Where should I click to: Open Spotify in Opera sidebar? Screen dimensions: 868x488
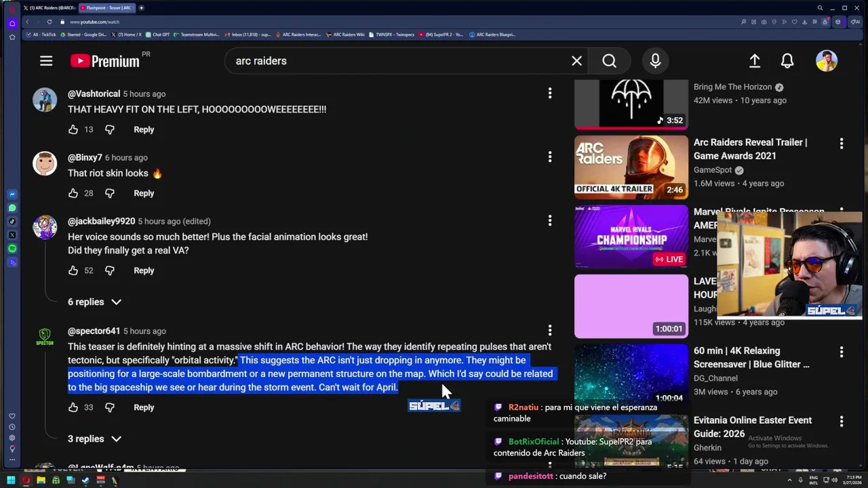pyautogui.click(x=12, y=249)
